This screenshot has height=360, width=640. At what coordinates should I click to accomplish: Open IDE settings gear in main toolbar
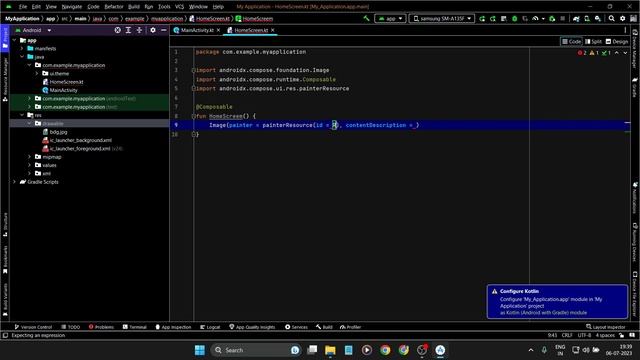[x=622, y=18]
